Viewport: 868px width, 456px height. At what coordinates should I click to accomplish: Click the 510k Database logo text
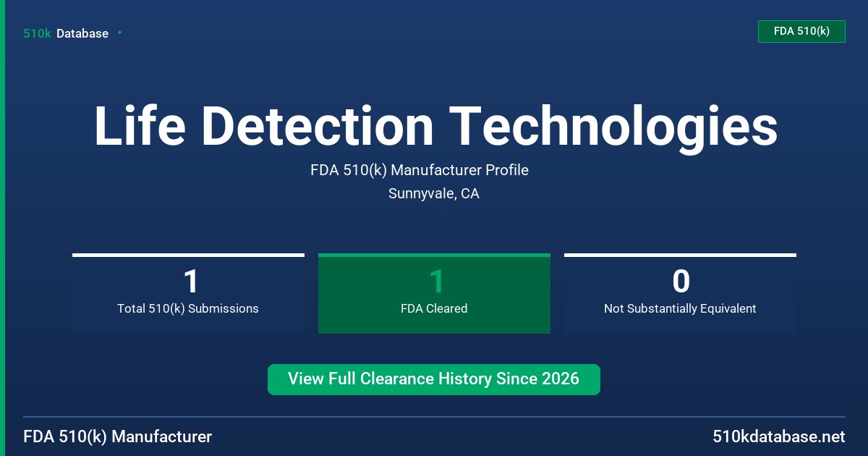(x=66, y=33)
